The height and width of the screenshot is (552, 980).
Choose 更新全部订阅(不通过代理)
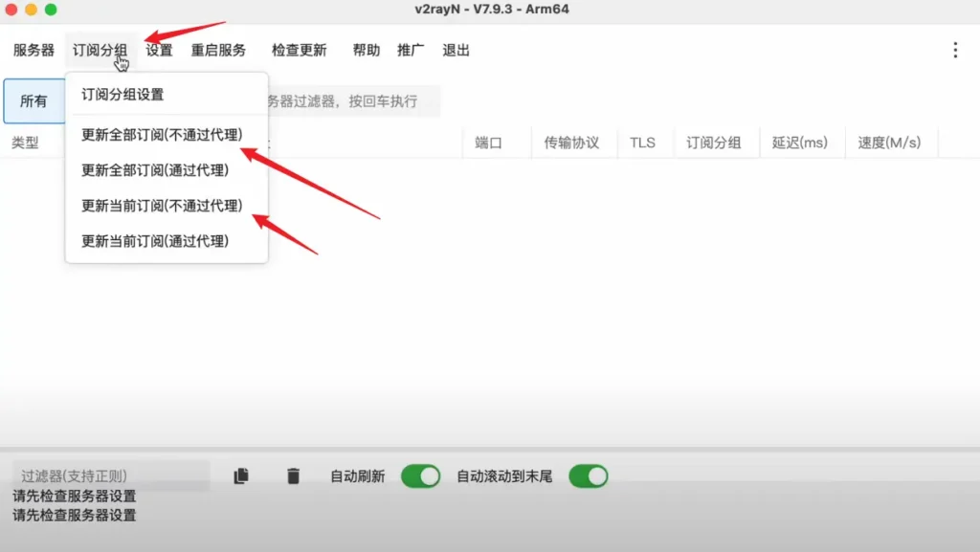coord(161,135)
